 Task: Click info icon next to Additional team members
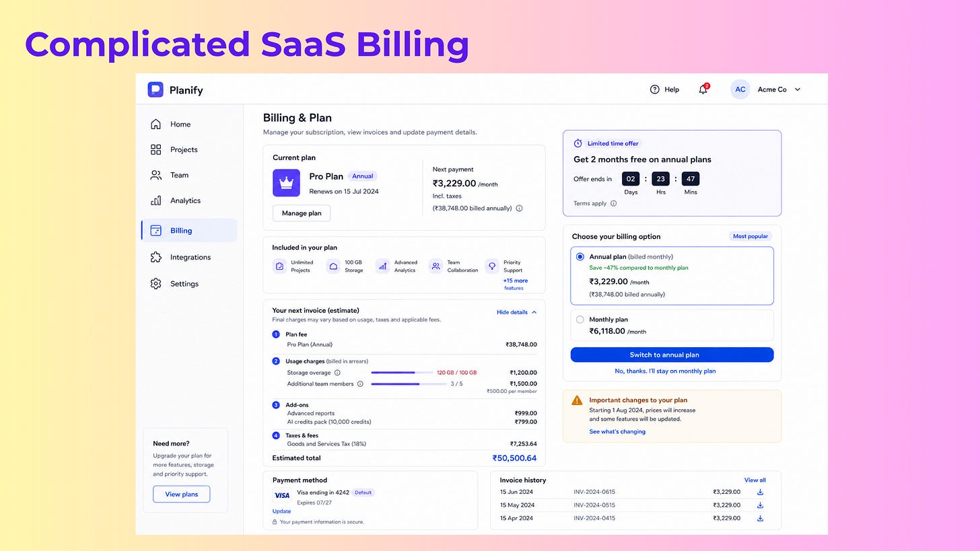(360, 384)
